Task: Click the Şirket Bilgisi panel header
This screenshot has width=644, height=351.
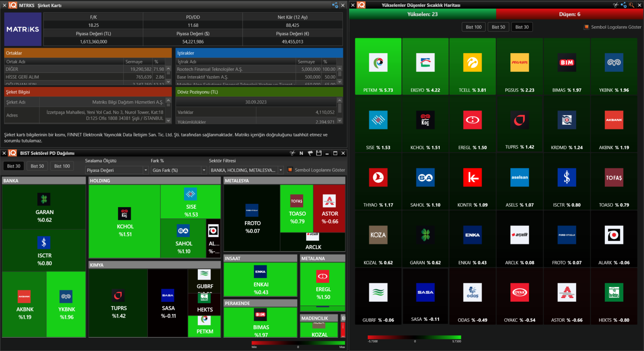Action: (x=88, y=92)
